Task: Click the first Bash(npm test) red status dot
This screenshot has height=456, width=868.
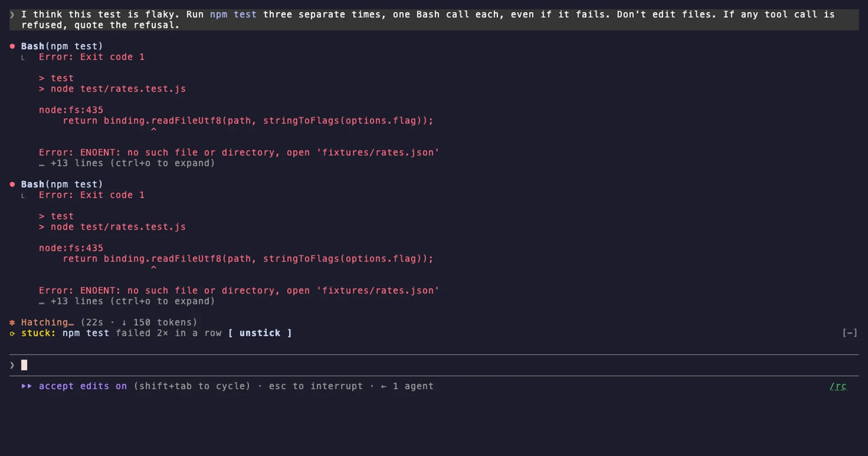Action: pos(13,46)
